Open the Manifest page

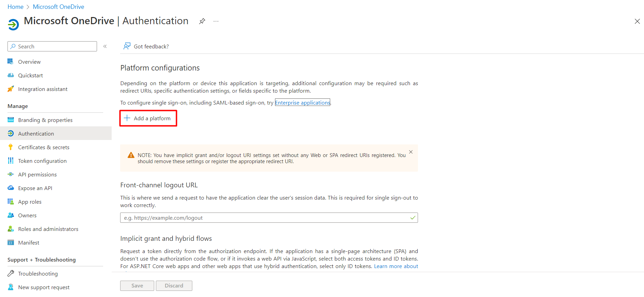29,243
